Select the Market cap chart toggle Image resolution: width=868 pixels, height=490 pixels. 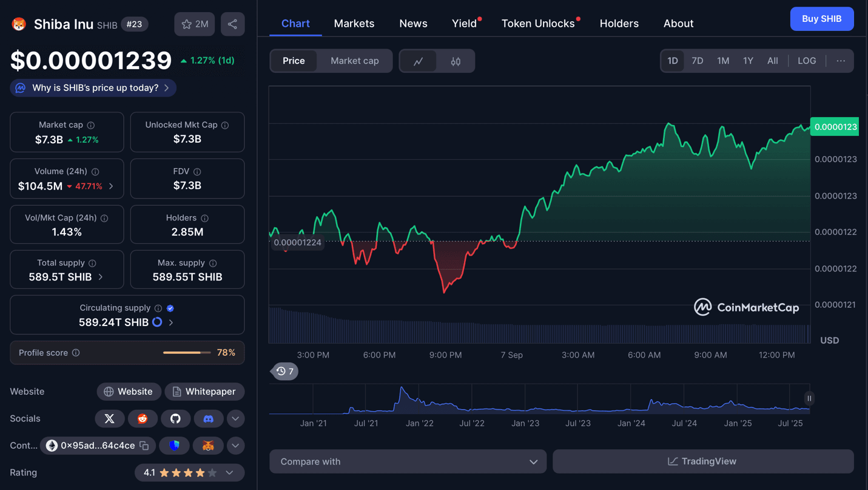355,61
